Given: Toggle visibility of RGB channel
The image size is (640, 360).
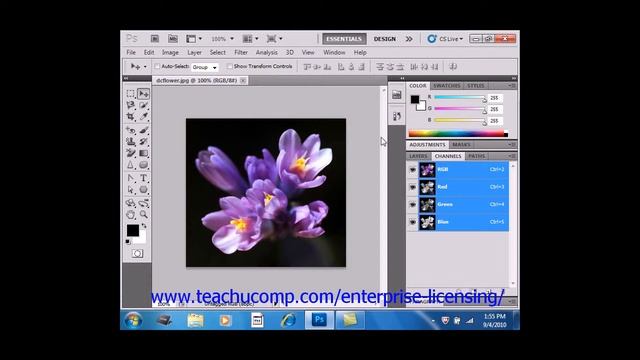Looking at the screenshot, I should [413, 169].
